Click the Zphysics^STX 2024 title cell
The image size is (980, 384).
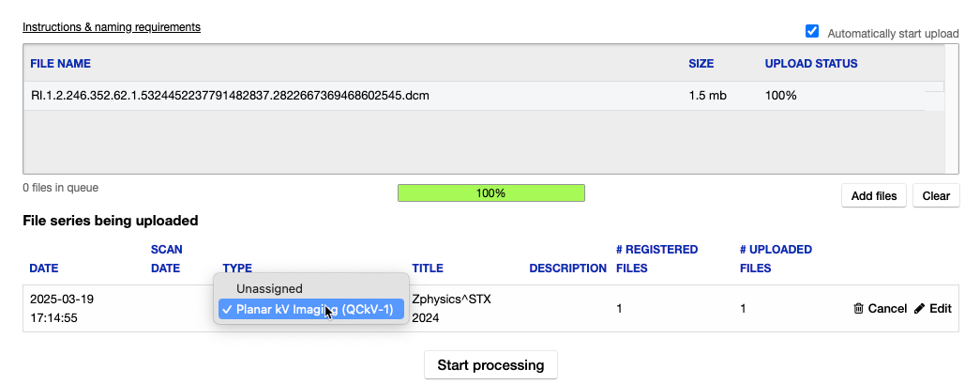(452, 308)
